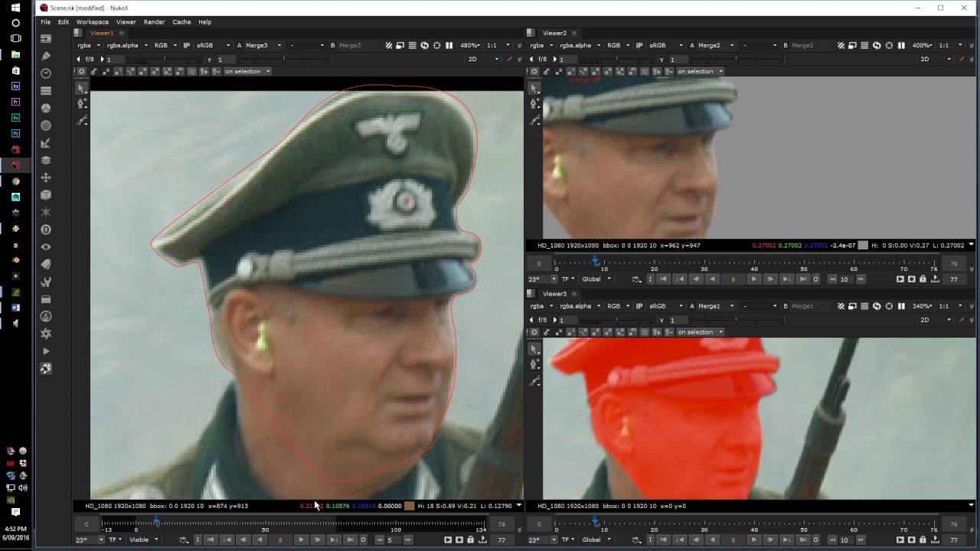This screenshot has height=551, width=980.
Task: Open the Merge nodes layers icon
Action: tap(46, 161)
